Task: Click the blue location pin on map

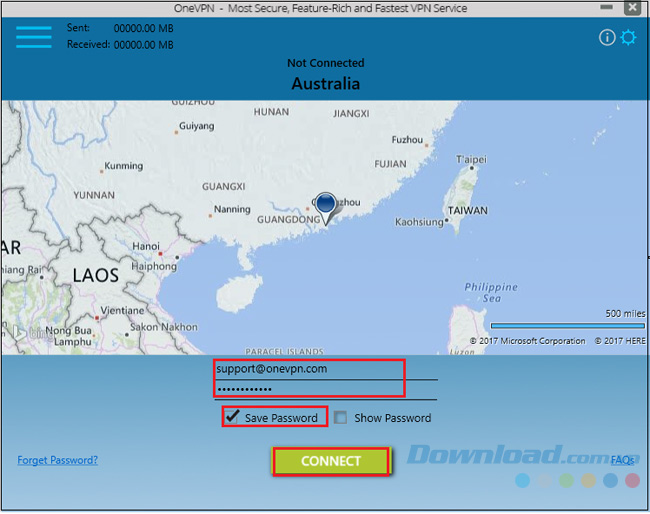Action: pos(326,207)
